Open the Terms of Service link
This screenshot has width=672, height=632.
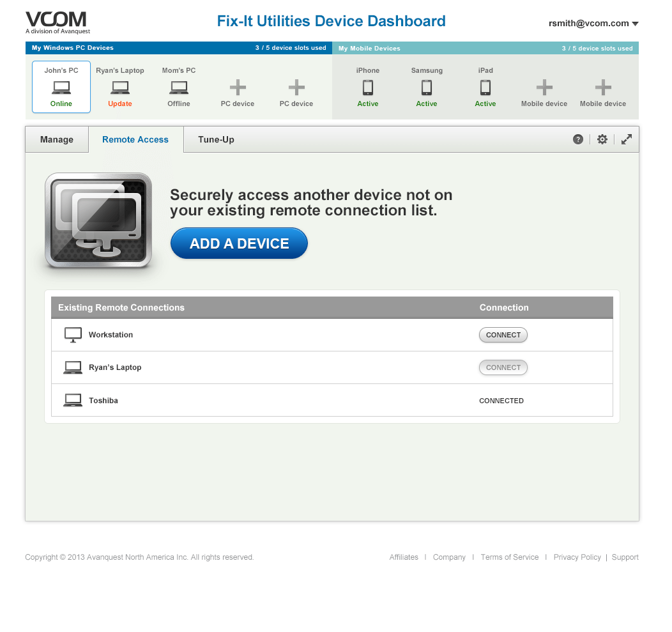pyautogui.click(x=510, y=557)
